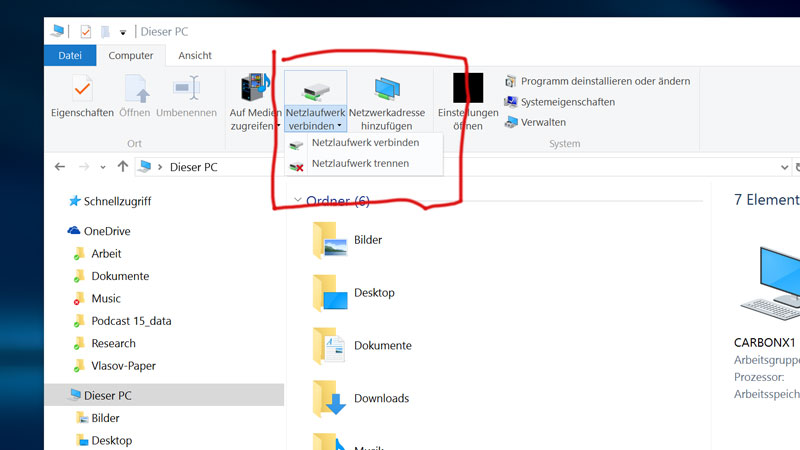Viewport: 800px width, 450px height.
Task: Click the CARBONX1 computer name
Action: [x=764, y=342]
